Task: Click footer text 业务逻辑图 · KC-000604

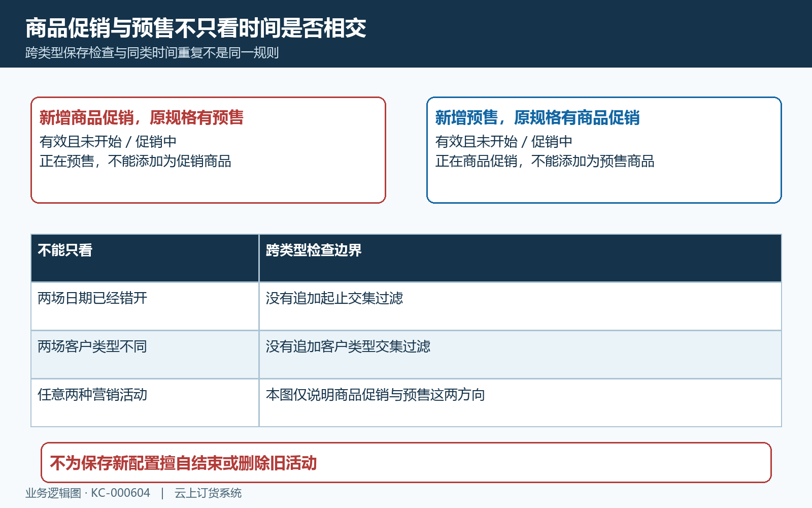Action: pyautogui.click(x=88, y=493)
